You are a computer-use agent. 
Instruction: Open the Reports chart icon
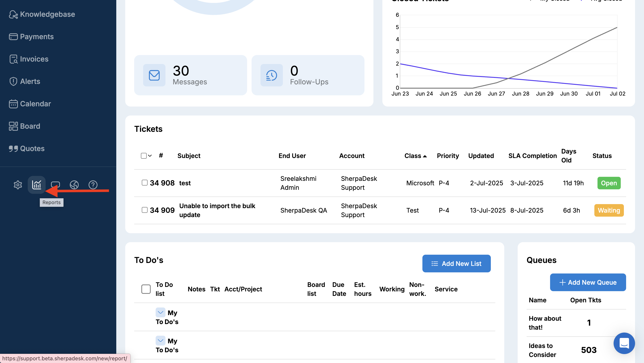tap(36, 185)
